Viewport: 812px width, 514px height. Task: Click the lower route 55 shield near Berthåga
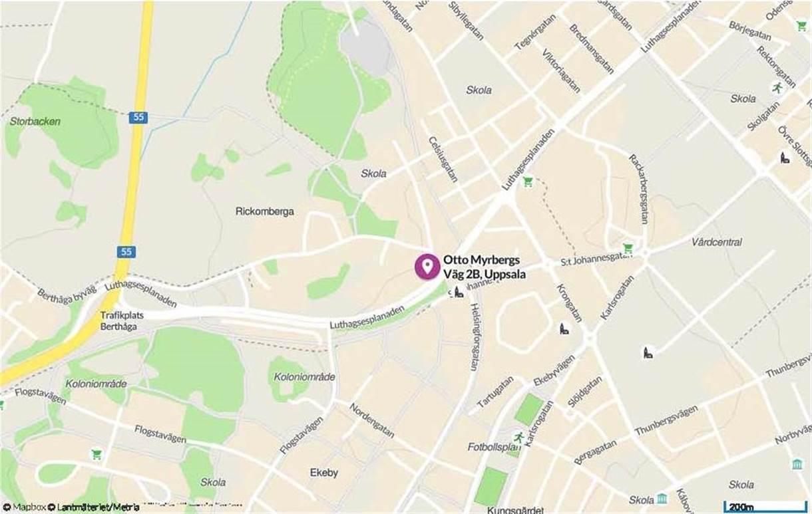coord(126,252)
